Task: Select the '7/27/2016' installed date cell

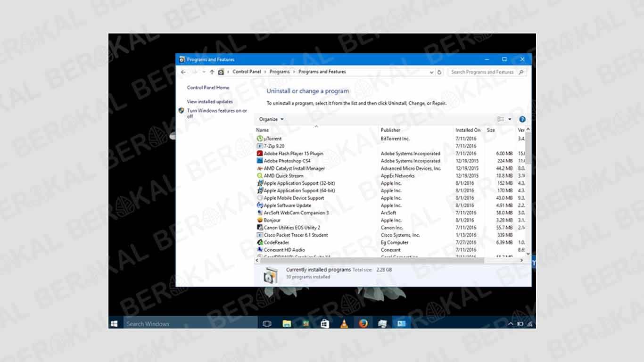Action: [466, 242]
